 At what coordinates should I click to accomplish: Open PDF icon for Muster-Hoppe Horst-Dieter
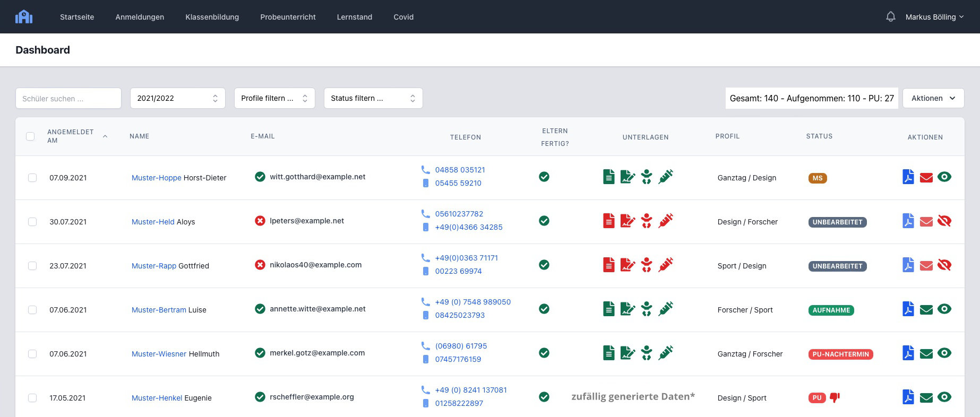pos(908,177)
